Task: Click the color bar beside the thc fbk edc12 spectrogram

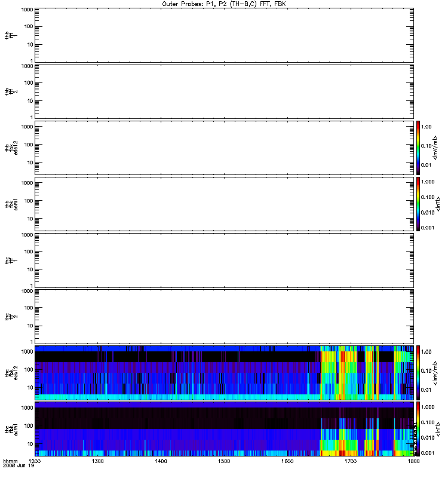Action: 418,372
